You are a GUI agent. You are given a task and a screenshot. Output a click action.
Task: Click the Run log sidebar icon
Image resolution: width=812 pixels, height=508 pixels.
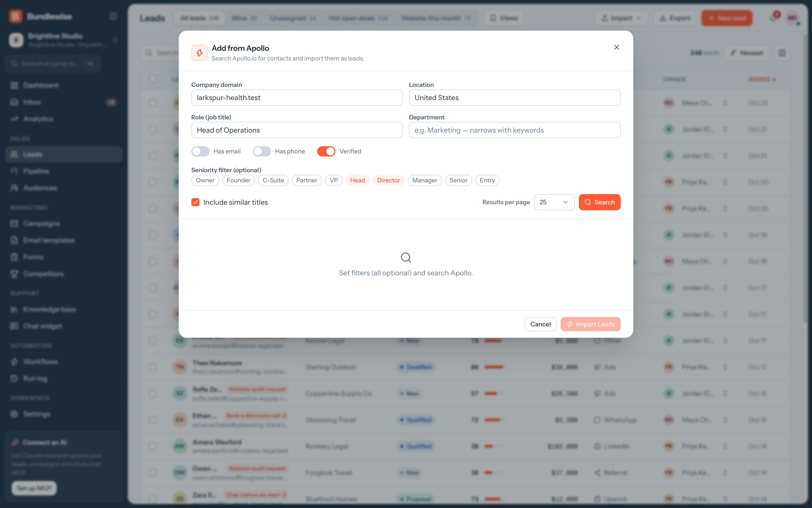click(x=14, y=379)
